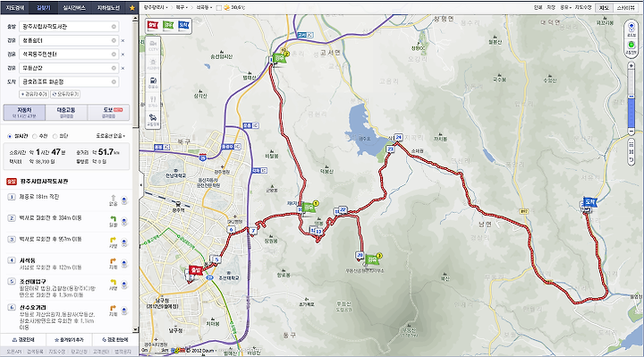Click the zoom in plus button

[x=631, y=66]
